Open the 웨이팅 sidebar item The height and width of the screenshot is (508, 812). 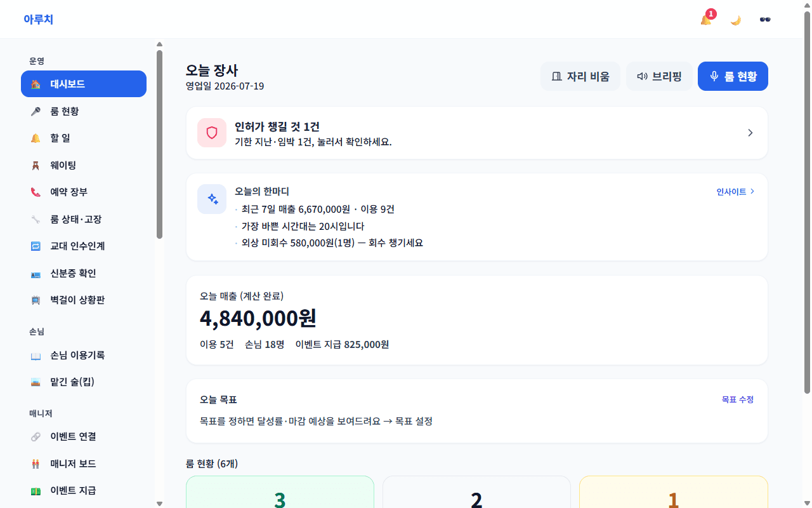(x=84, y=165)
